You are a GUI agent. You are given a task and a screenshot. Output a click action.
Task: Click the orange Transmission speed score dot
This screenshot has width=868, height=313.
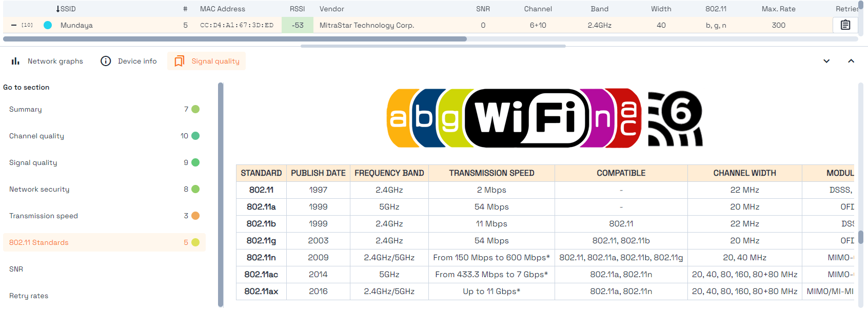tap(195, 216)
